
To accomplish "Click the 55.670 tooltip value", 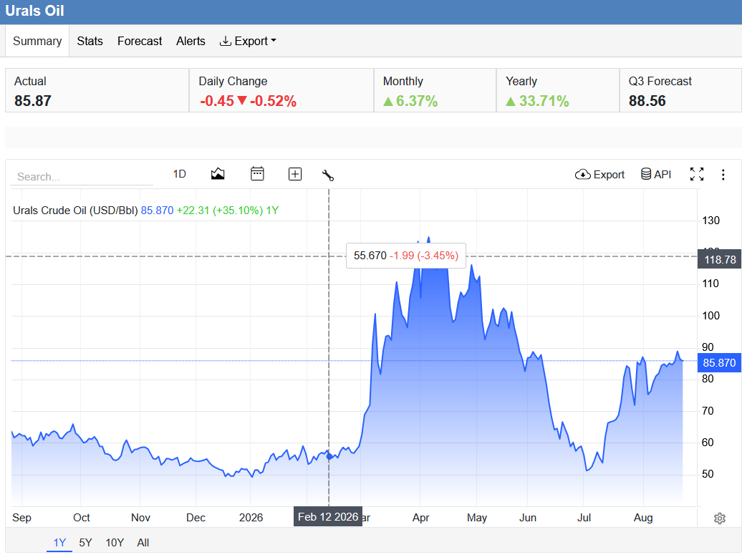I will tap(370, 256).
